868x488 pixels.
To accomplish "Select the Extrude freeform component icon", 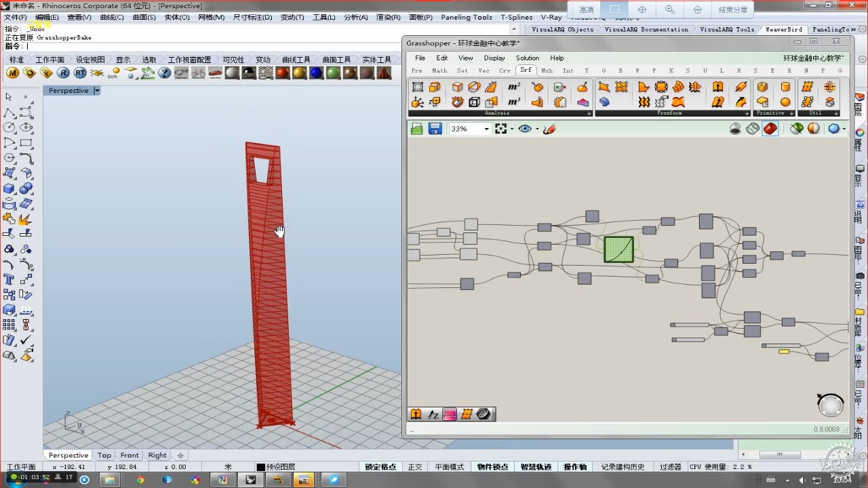I will [x=717, y=87].
